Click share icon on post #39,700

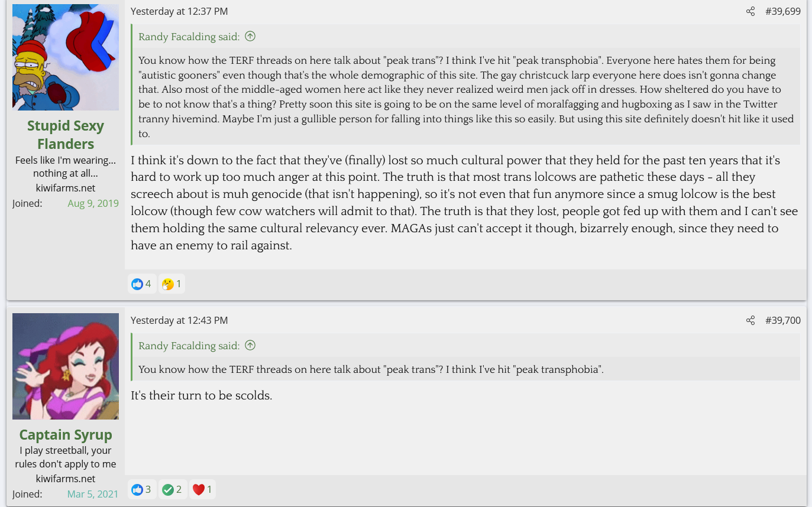tap(750, 320)
